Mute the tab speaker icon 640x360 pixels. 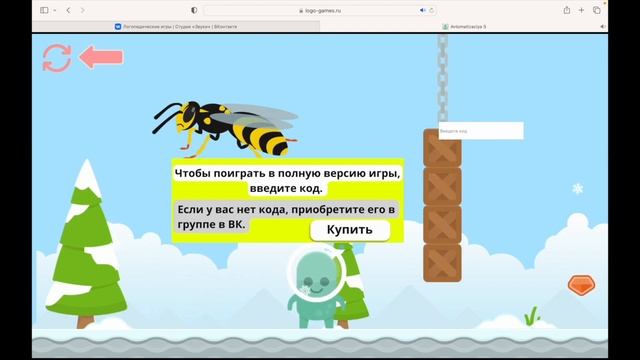602,27
